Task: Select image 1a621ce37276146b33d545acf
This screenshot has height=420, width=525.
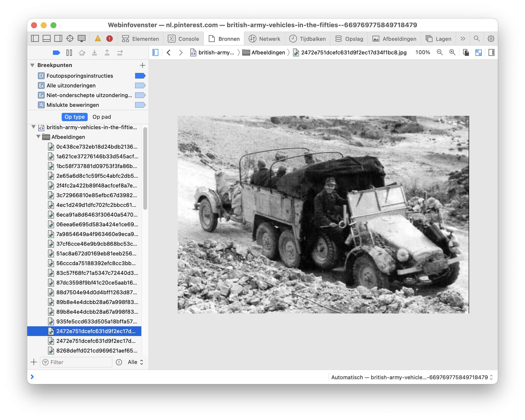Action: [x=85, y=156]
